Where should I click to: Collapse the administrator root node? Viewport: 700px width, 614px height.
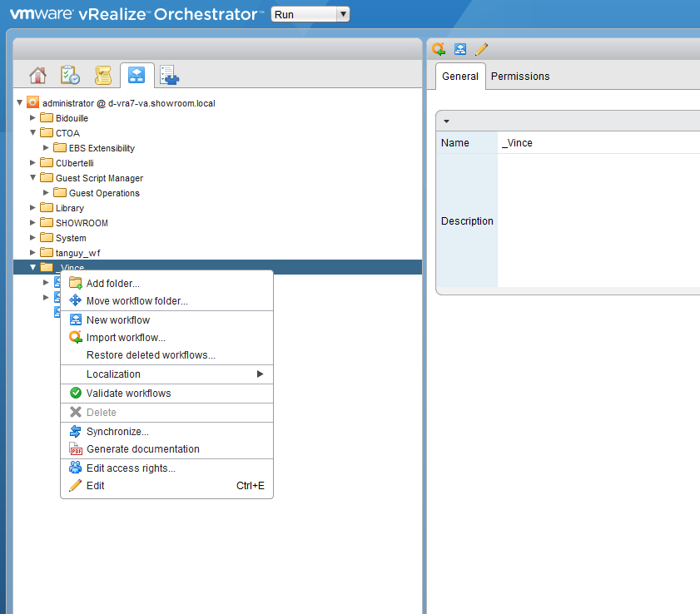(x=20, y=102)
